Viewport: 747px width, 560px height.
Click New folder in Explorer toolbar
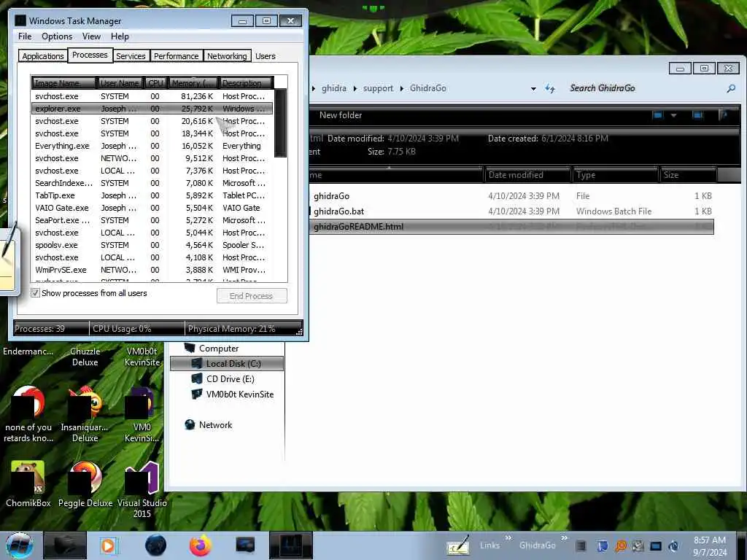pos(341,114)
